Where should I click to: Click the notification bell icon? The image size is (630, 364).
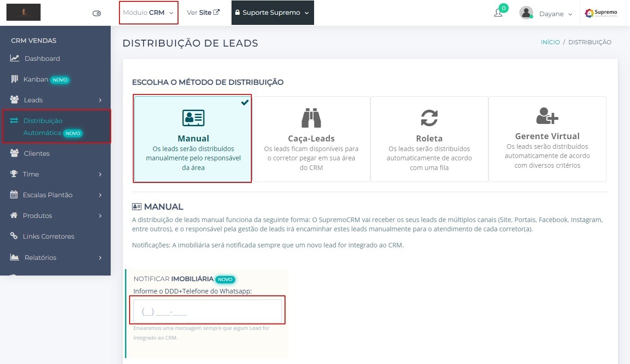point(498,13)
